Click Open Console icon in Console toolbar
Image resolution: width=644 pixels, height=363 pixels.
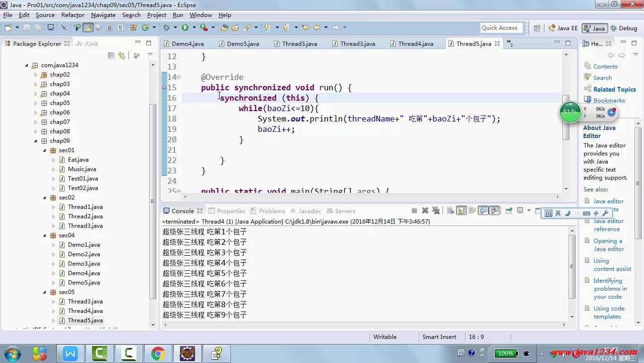pyautogui.click(x=539, y=211)
